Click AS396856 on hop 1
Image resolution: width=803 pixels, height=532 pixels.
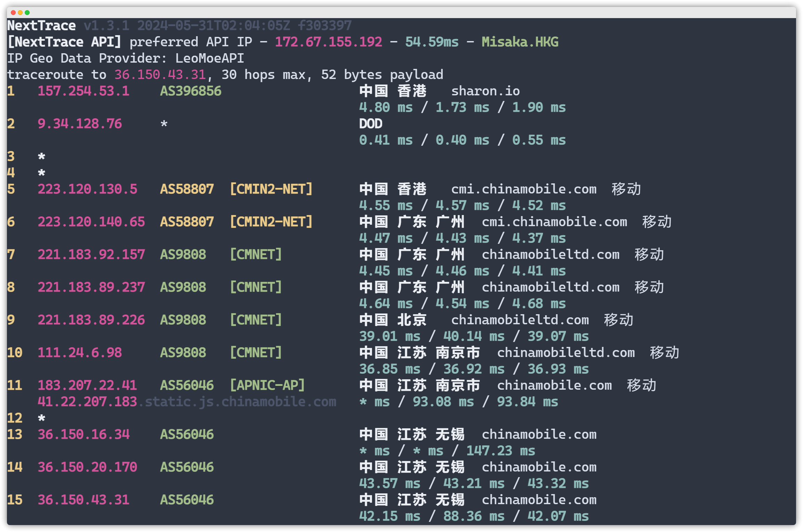click(x=191, y=91)
